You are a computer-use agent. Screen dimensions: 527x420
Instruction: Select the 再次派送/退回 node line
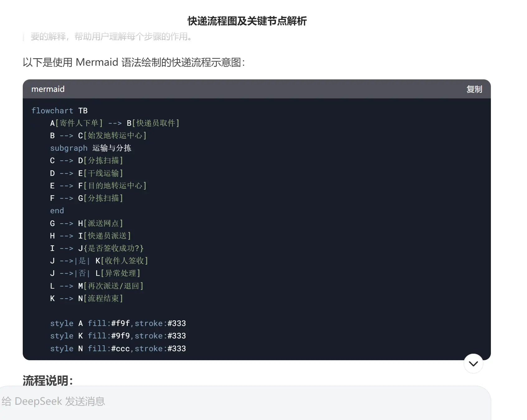(114, 286)
